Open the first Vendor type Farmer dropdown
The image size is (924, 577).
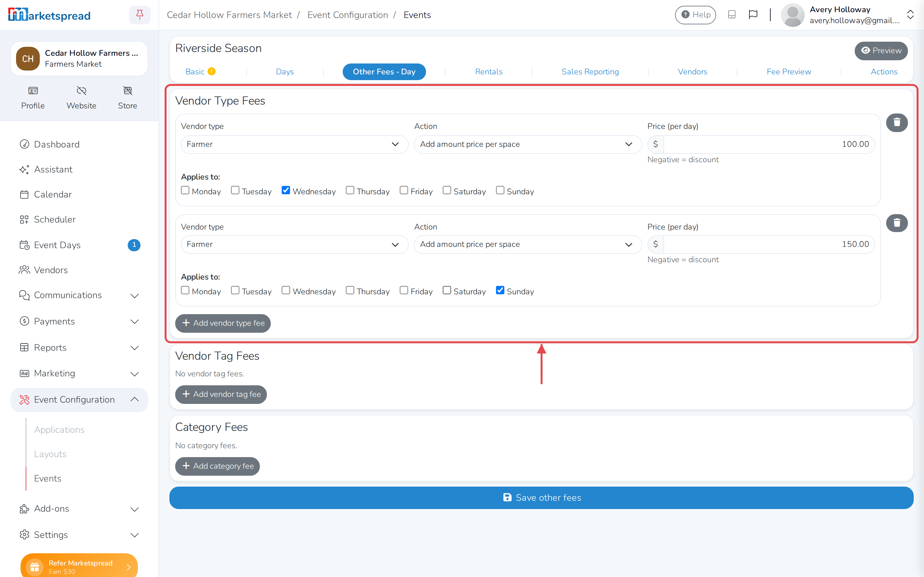click(295, 144)
